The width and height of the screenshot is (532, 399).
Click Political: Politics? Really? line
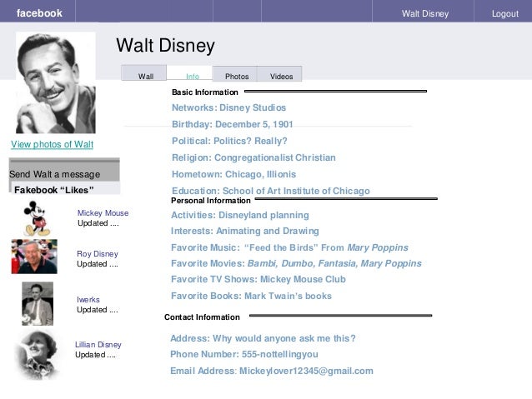click(x=229, y=141)
